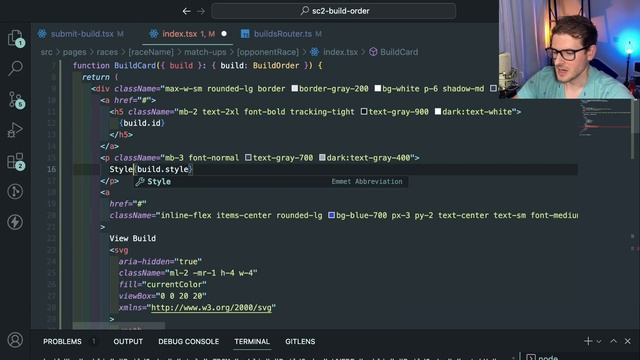640x360 pixels.
Task: Open the text-gray-700 color swatch
Action: tap(249, 158)
